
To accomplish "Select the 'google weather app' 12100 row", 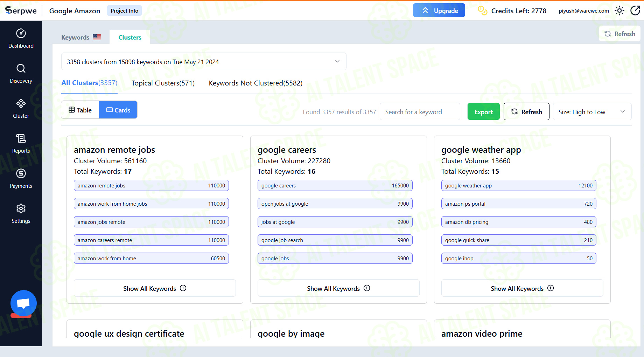I will (x=519, y=185).
